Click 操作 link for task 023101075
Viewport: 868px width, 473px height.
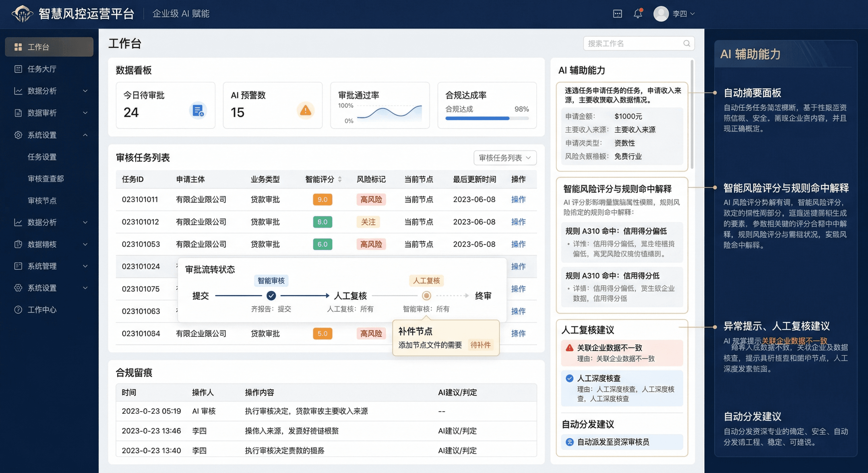click(x=518, y=289)
